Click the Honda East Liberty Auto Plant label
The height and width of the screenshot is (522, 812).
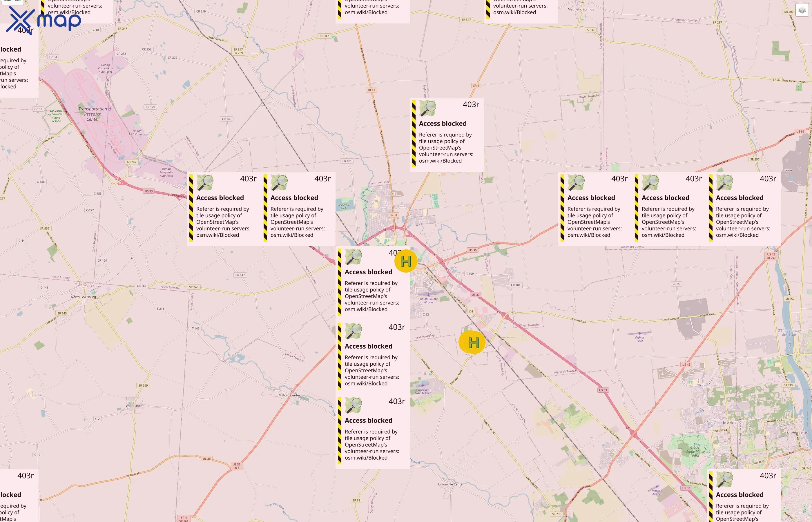[x=105, y=68]
